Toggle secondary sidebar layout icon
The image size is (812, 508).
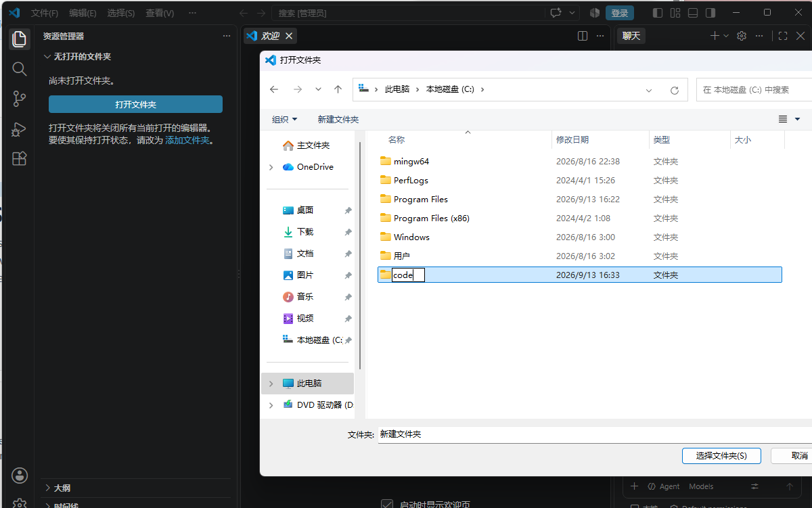point(710,13)
